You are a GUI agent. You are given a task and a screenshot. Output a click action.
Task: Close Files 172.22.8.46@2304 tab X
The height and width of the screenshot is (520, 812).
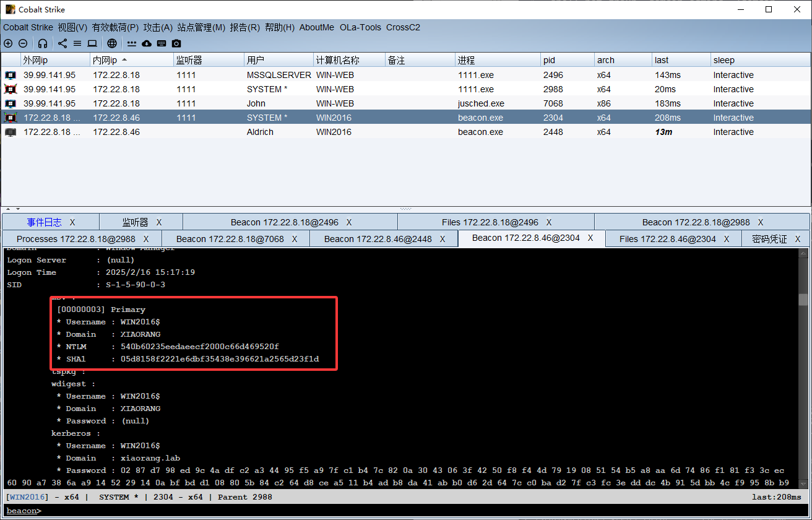point(727,239)
